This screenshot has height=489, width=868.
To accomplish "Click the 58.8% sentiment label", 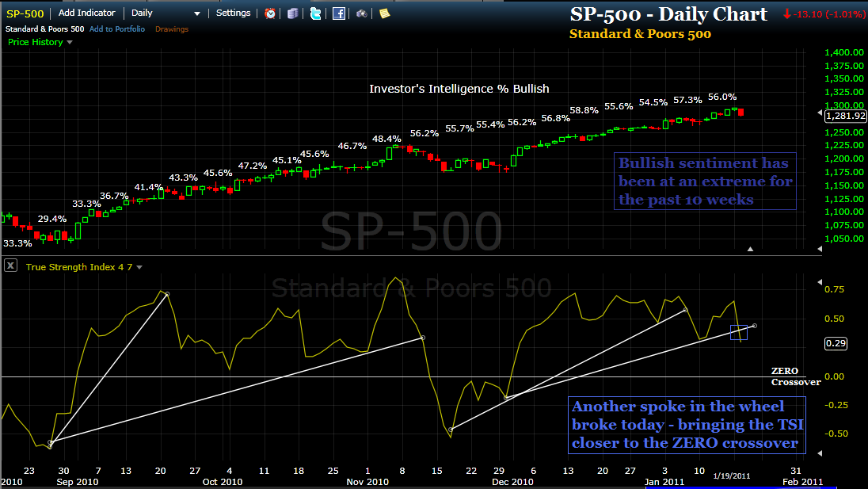I will coord(584,110).
